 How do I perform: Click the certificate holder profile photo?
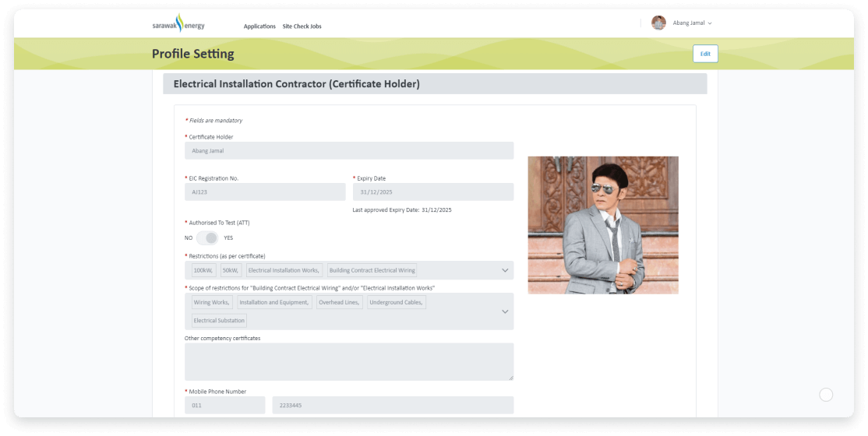click(603, 225)
